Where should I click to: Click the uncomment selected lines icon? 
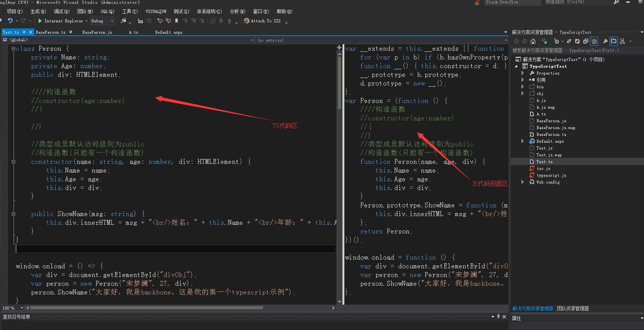click(x=168, y=21)
